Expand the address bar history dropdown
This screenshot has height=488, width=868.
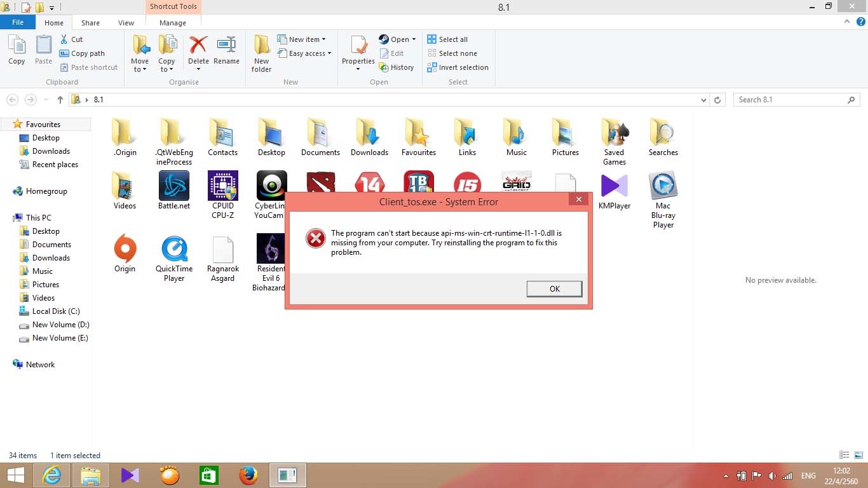(x=703, y=100)
